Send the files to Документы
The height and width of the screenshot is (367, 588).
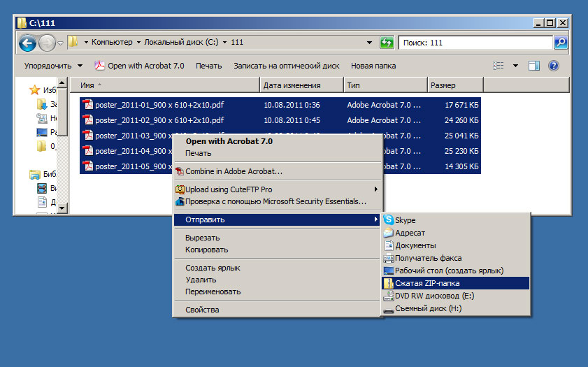click(x=456, y=245)
